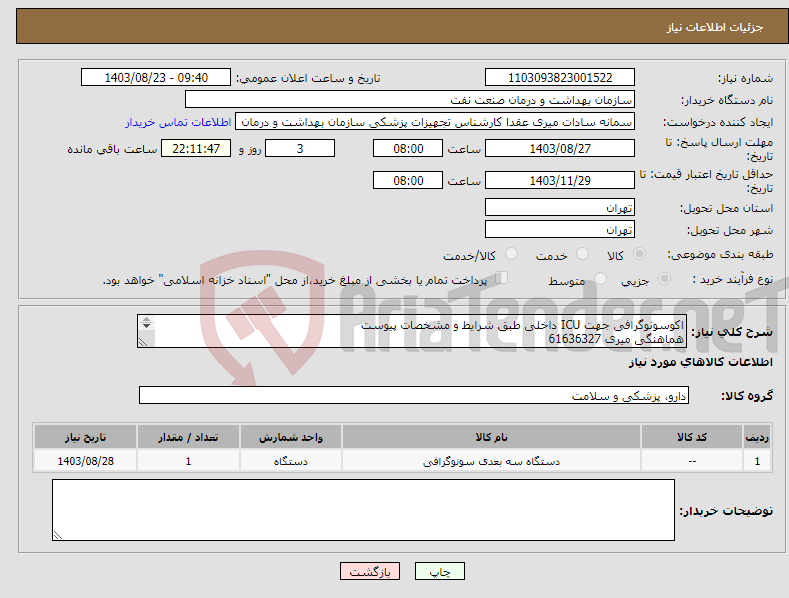Click the buyer organization name field
This screenshot has width=789, height=598.
pyautogui.click(x=410, y=100)
